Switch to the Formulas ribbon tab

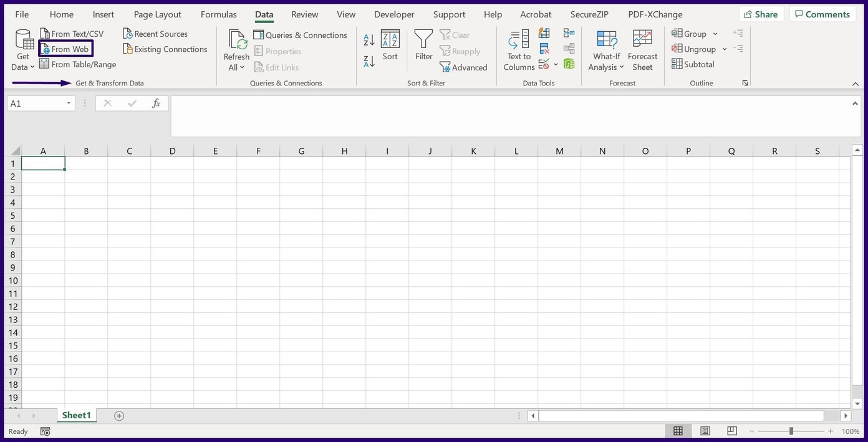[x=218, y=14]
